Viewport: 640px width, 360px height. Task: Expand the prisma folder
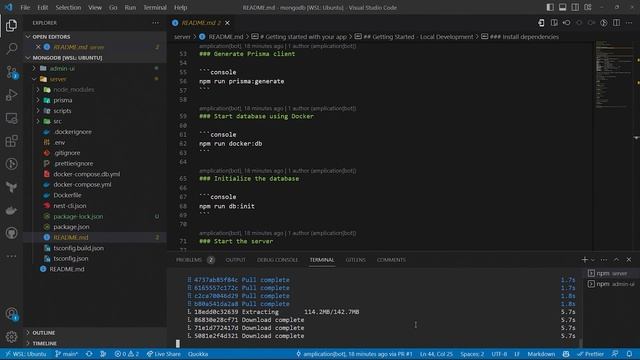click(x=62, y=100)
